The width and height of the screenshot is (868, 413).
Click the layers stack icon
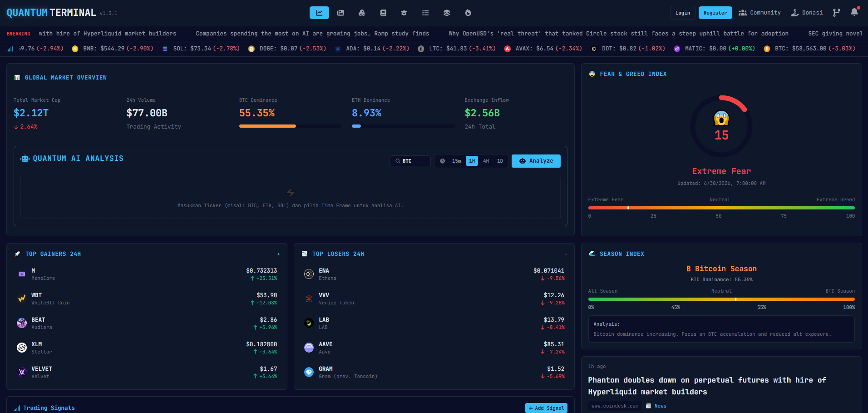click(x=447, y=13)
